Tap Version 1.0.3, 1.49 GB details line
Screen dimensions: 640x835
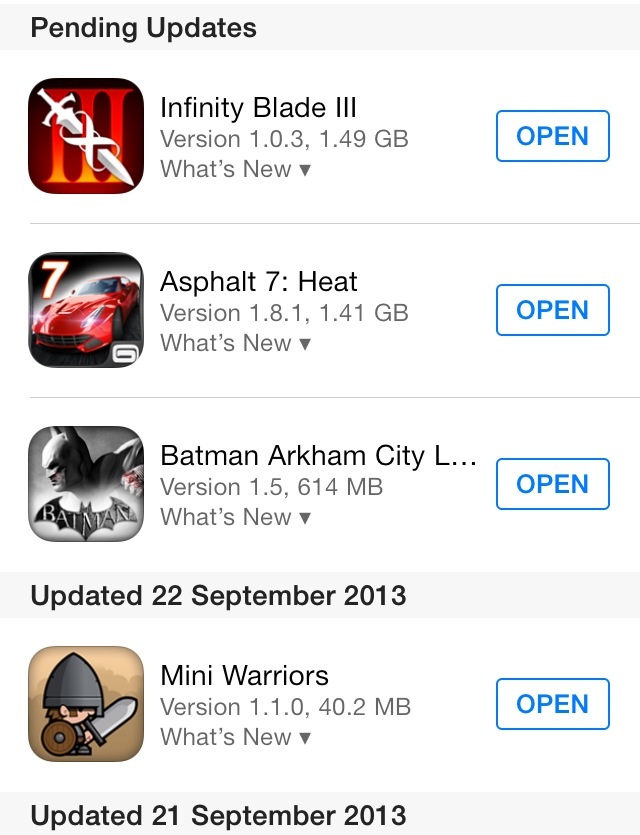coord(284,140)
